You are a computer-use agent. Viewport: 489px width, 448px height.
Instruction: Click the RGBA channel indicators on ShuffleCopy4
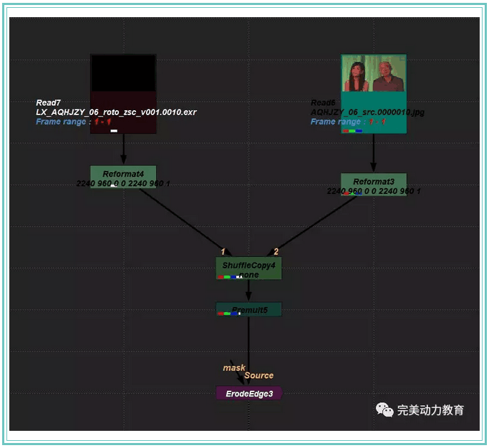[230, 277]
